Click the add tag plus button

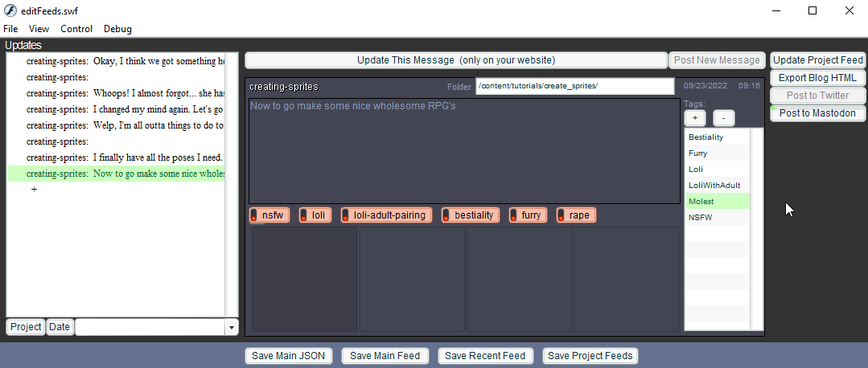click(695, 118)
